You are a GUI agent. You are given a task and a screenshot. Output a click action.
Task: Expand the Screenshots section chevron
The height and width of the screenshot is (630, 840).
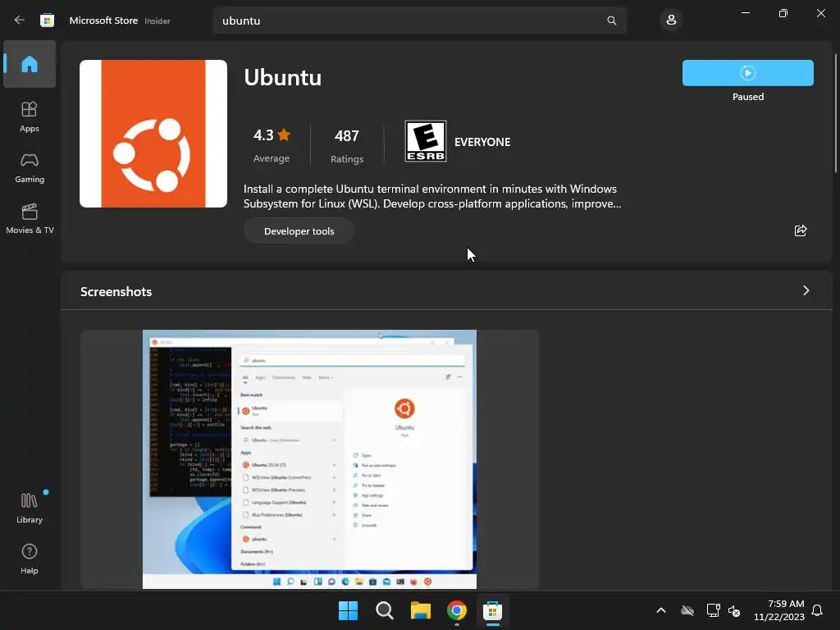pos(806,290)
